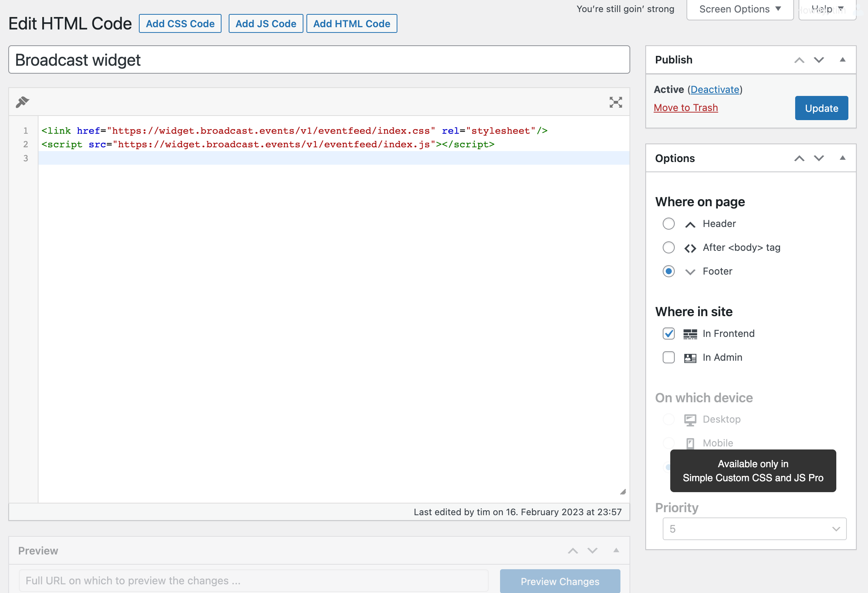
Task: Click Add JS Code button
Action: (x=266, y=24)
